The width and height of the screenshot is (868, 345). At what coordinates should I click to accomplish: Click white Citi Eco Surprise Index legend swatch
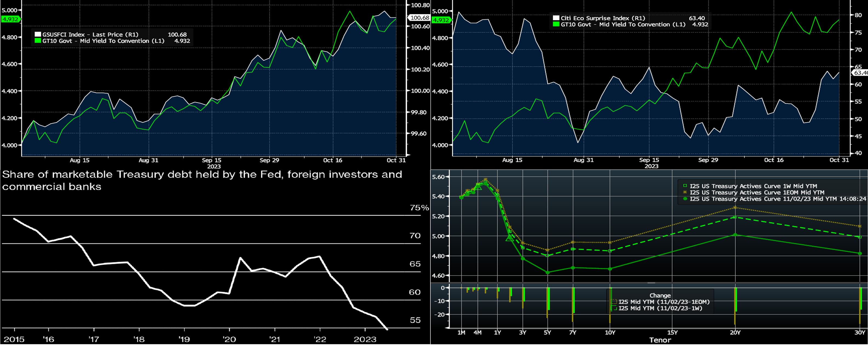pos(556,18)
